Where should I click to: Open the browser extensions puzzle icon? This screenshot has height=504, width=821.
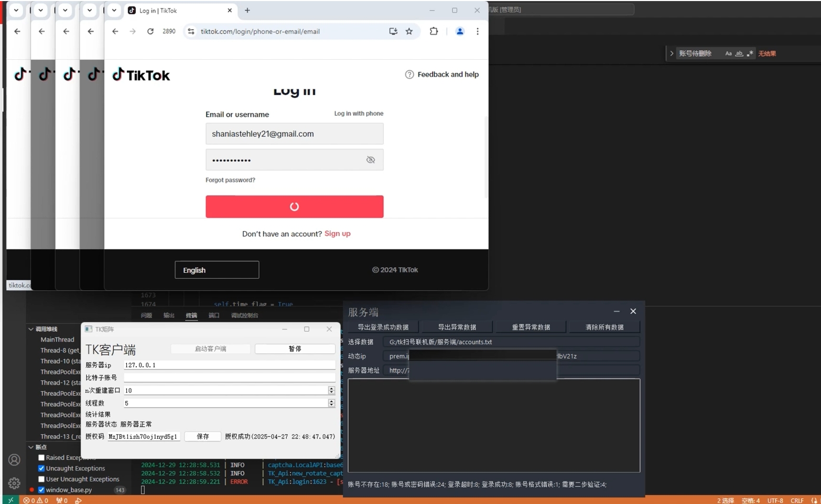click(434, 31)
